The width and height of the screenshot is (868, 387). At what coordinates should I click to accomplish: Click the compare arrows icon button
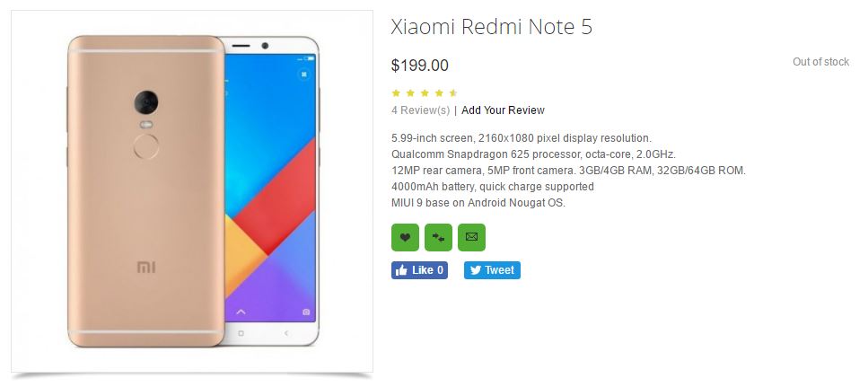tap(438, 237)
